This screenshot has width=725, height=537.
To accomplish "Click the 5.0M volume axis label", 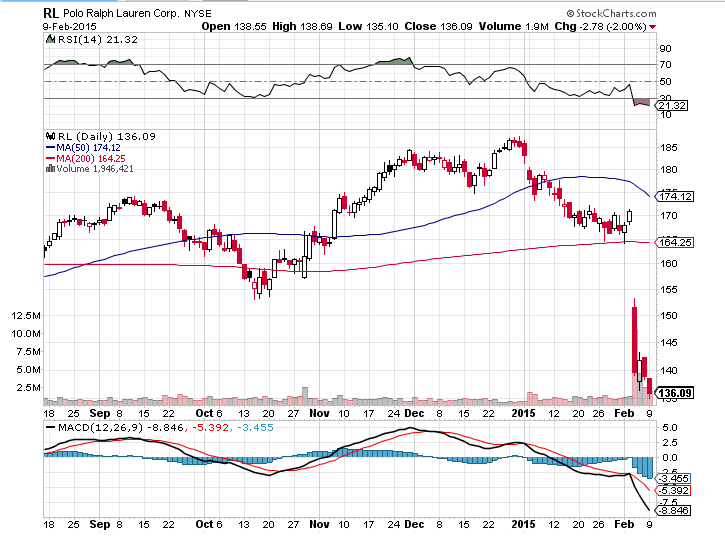I will pos(28,370).
